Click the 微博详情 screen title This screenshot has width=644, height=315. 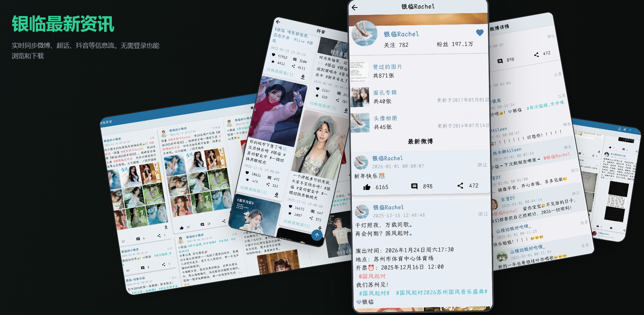pos(499,27)
